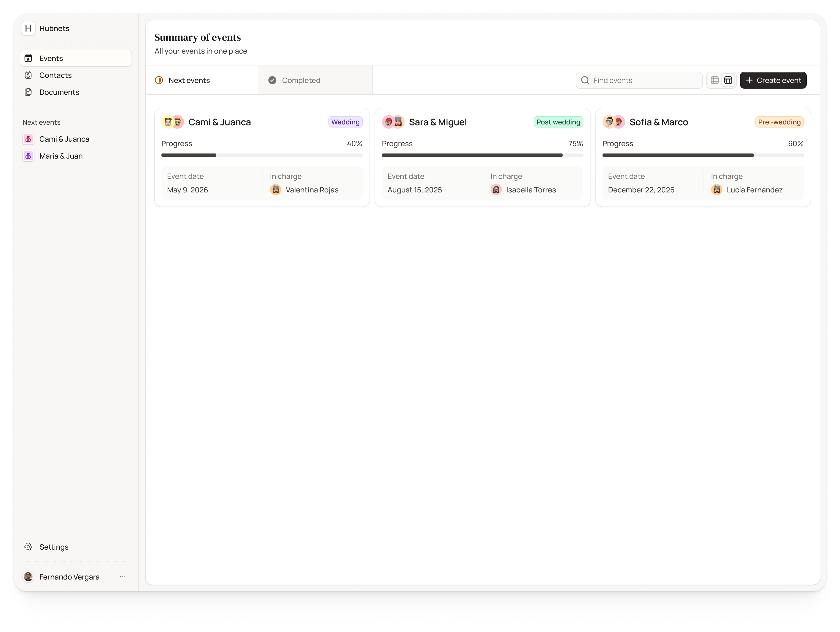Click the Sara & Miguel couple avatars
The image size is (840, 632).
[393, 122]
